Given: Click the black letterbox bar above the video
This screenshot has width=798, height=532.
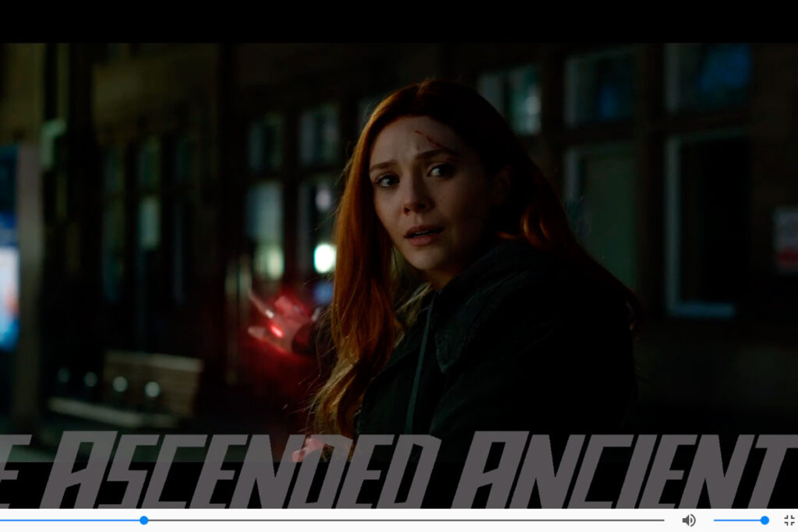Looking at the screenshot, I should tap(399, 21).
